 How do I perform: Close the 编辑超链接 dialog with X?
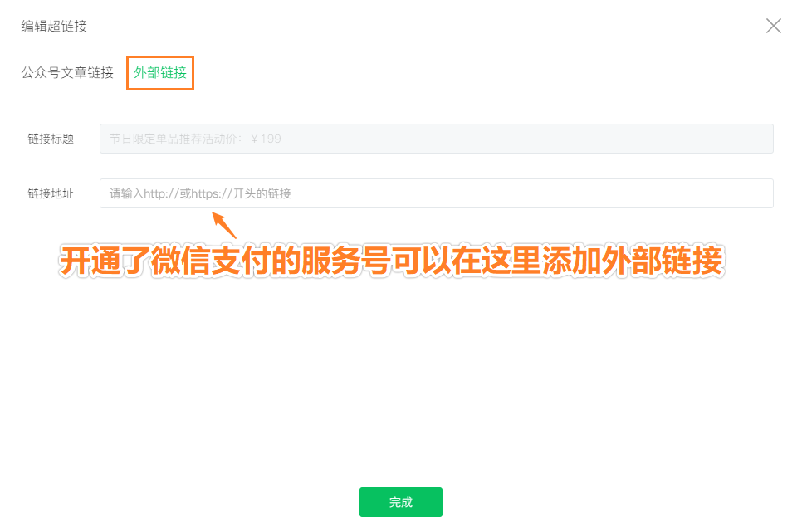coord(774,26)
